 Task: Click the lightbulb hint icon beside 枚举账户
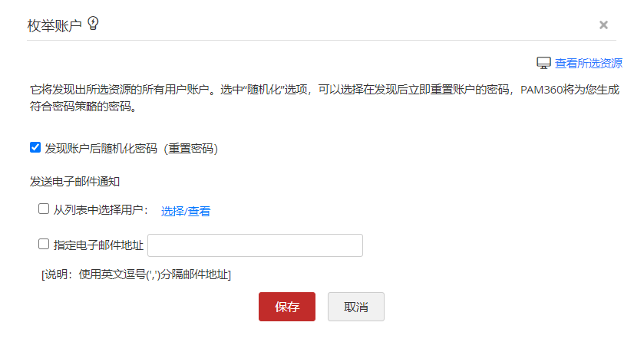93,24
